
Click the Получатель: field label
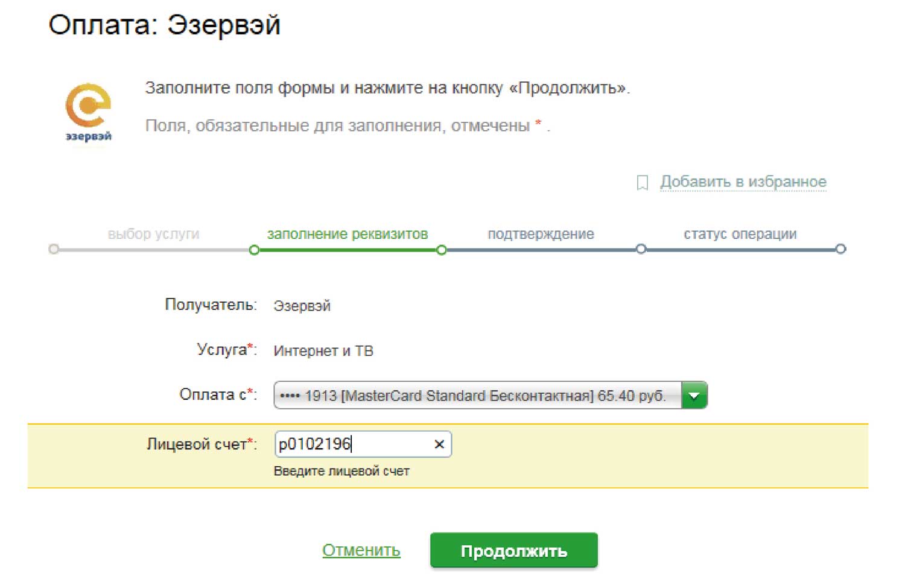[211, 305]
